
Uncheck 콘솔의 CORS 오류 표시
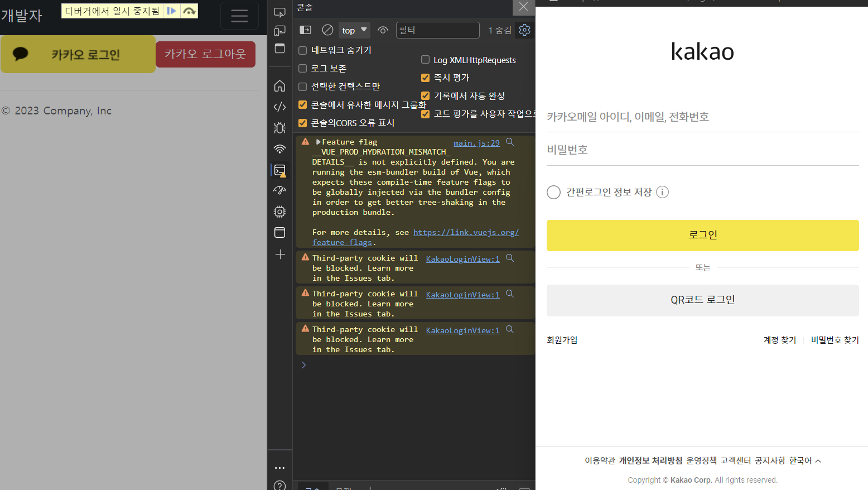pyautogui.click(x=303, y=123)
